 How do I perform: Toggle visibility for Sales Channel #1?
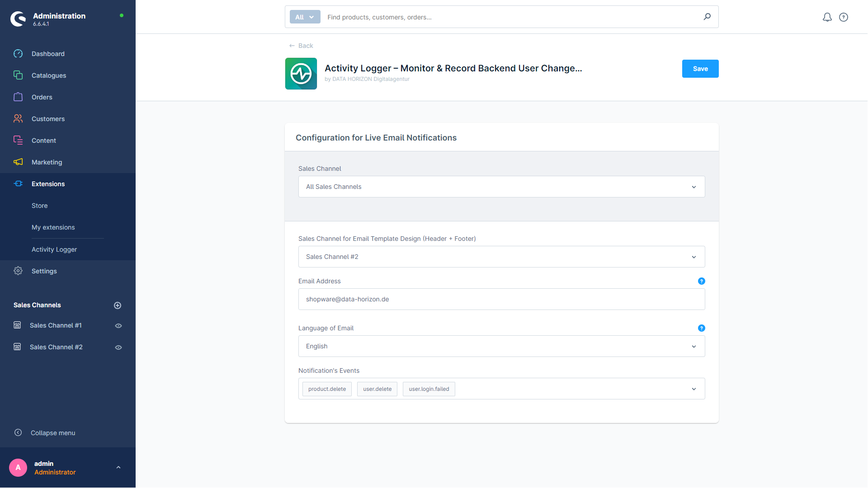coord(118,325)
